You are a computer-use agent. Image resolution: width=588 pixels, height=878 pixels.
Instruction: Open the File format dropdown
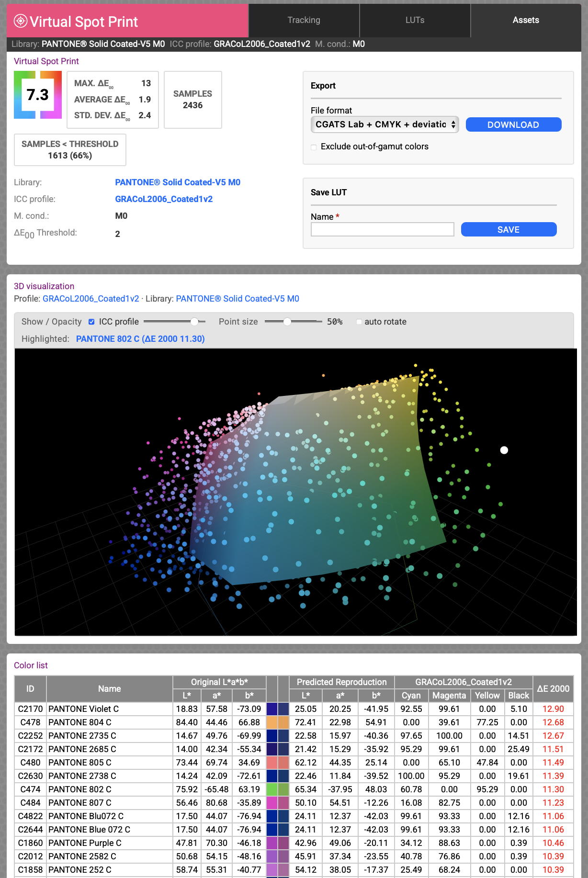(x=384, y=124)
